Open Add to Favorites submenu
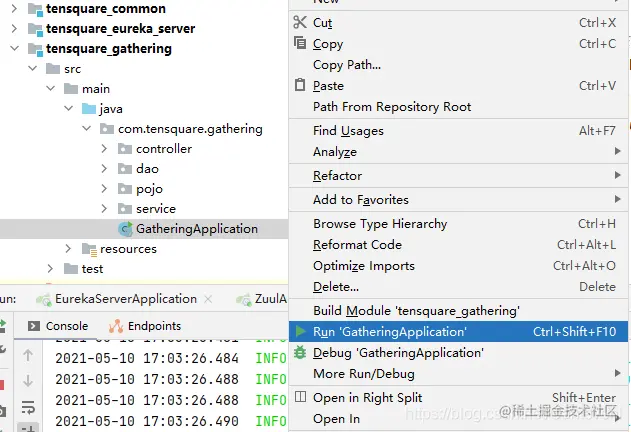The height and width of the screenshot is (432, 631). click(458, 199)
